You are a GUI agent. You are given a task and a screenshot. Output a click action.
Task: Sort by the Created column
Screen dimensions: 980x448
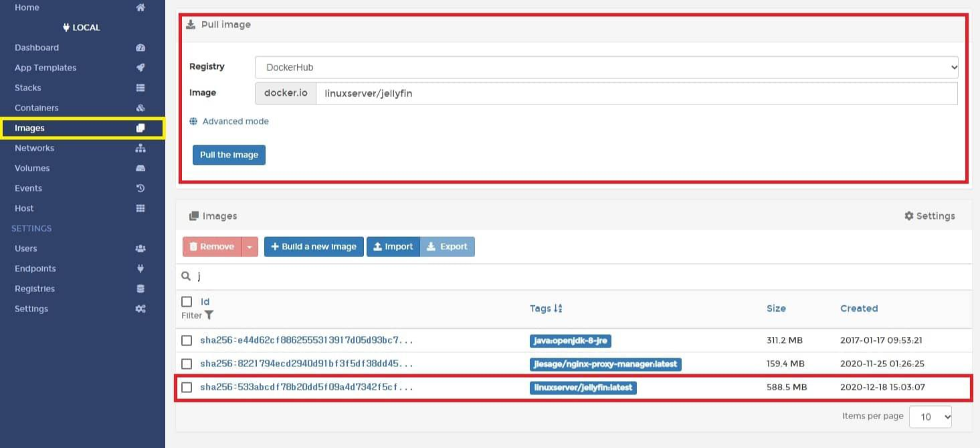859,308
